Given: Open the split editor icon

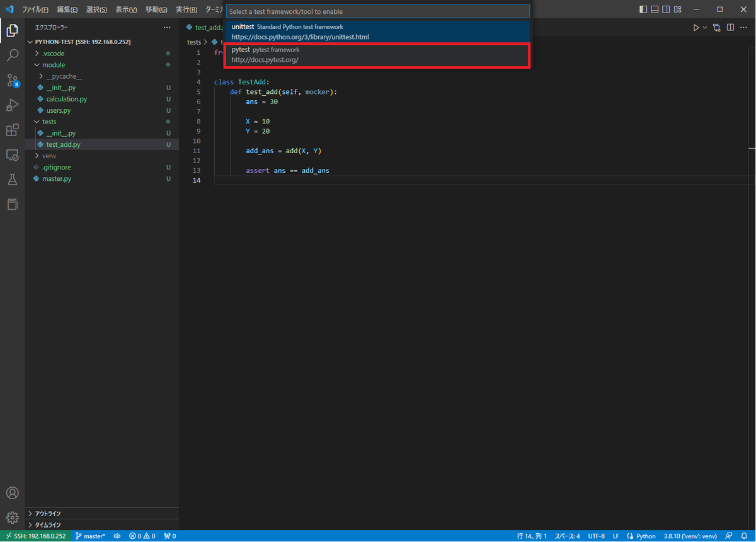Looking at the screenshot, I should (731, 27).
